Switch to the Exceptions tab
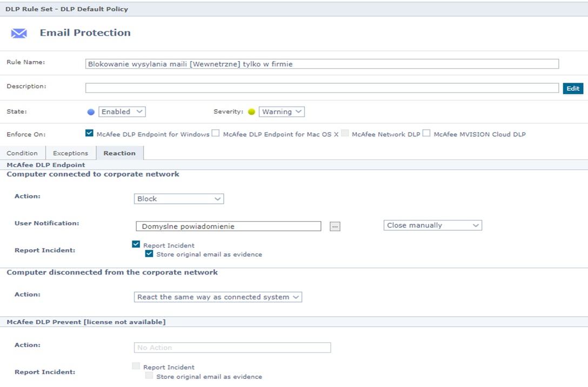588x387 pixels. (70, 154)
